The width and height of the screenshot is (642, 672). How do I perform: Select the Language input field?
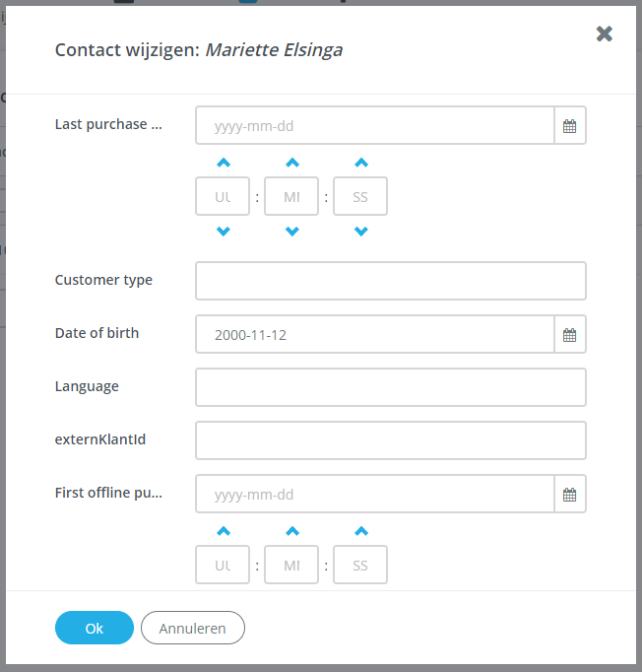[x=390, y=387]
